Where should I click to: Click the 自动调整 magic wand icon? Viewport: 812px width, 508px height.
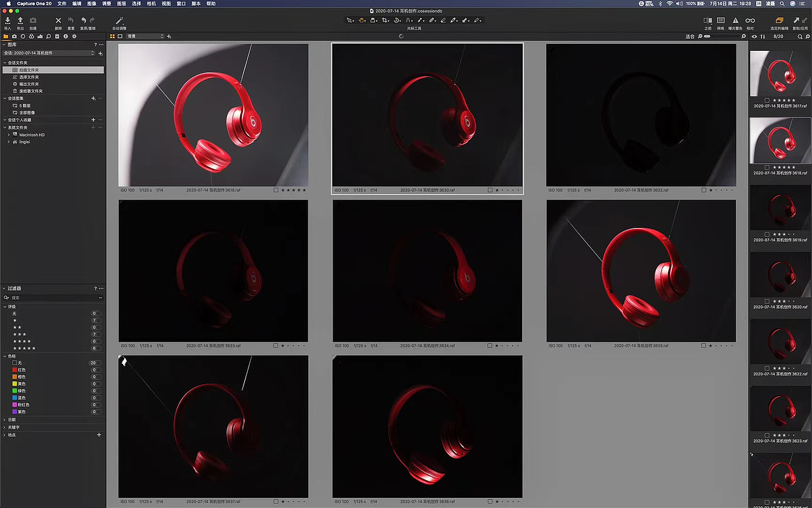click(x=119, y=21)
